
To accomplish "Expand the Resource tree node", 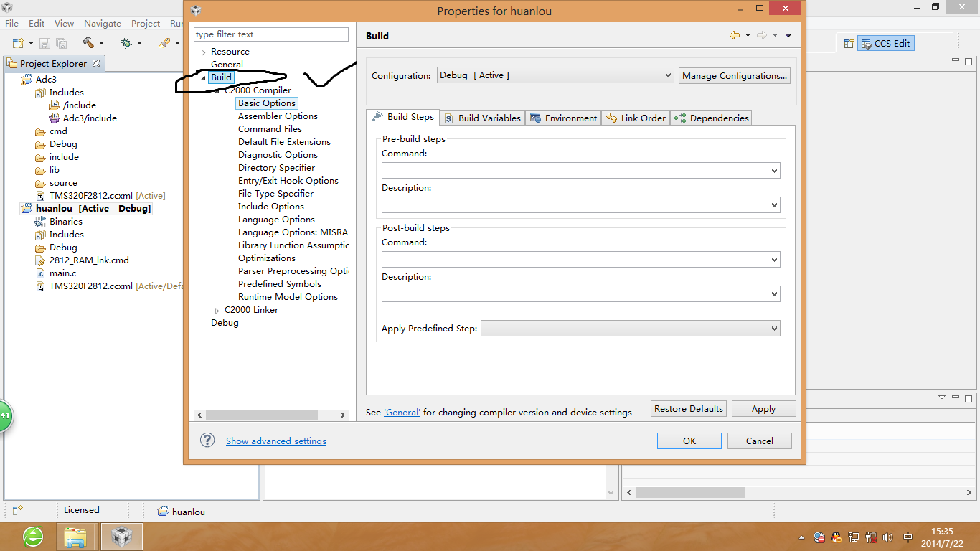I will 204,52.
